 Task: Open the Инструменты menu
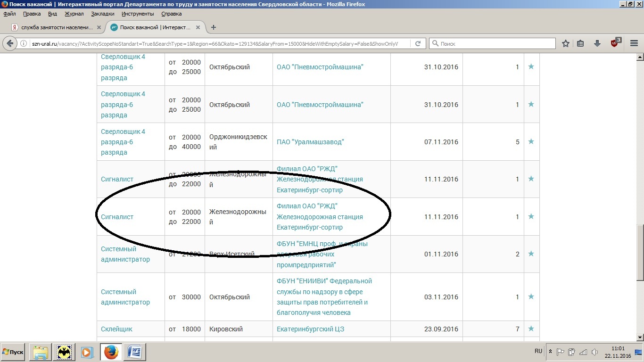click(138, 14)
